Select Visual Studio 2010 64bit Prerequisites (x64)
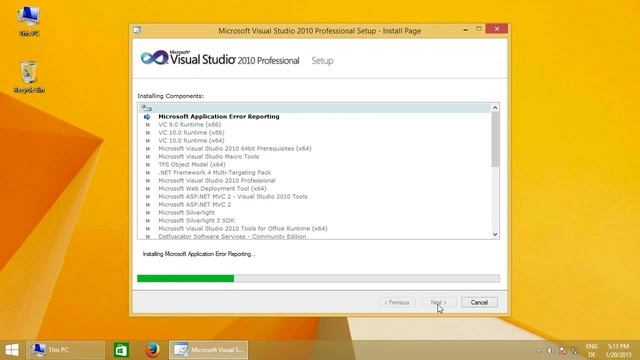 click(235, 149)
